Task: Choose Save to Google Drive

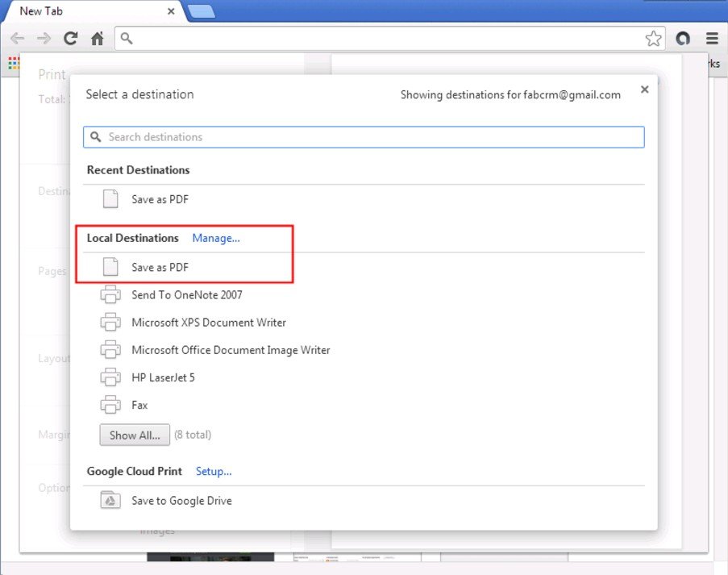Action: (x=364, y=500)
